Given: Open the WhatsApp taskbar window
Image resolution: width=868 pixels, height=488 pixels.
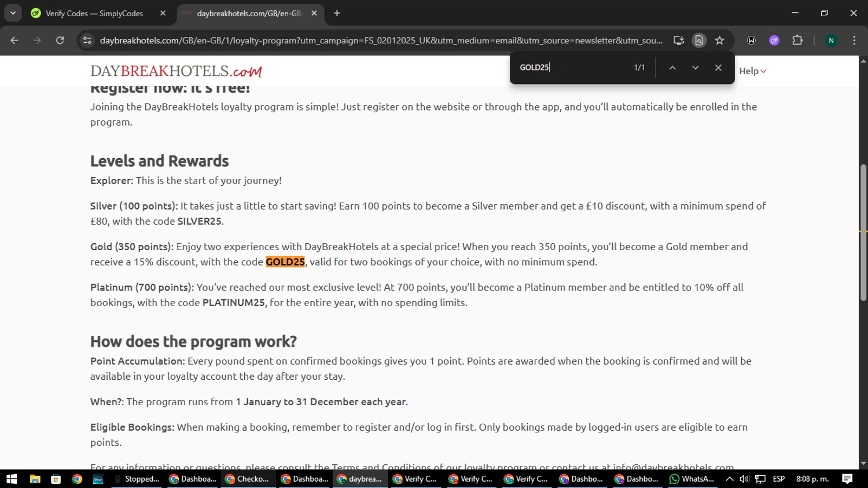Looking at the screenshot, I should (x=692, y=479).
